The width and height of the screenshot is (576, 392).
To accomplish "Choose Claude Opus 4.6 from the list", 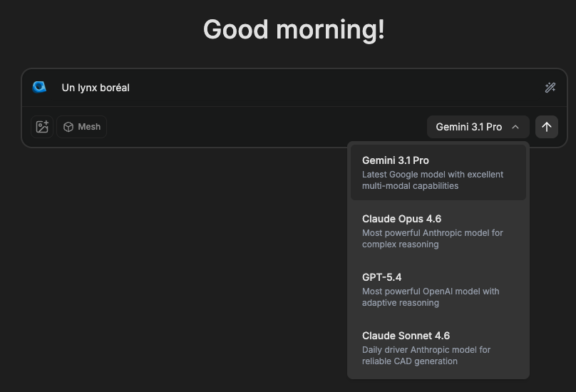I will (401, 219).
